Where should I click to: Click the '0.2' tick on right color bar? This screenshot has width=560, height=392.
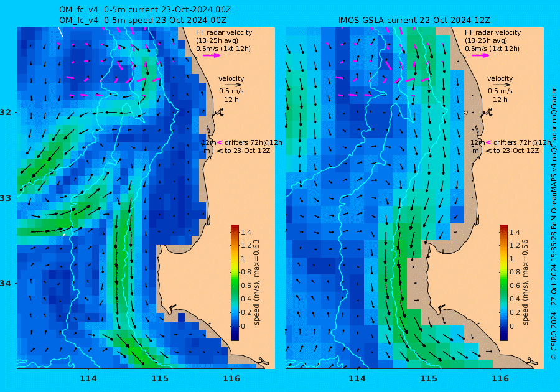[x=515, y=312]
